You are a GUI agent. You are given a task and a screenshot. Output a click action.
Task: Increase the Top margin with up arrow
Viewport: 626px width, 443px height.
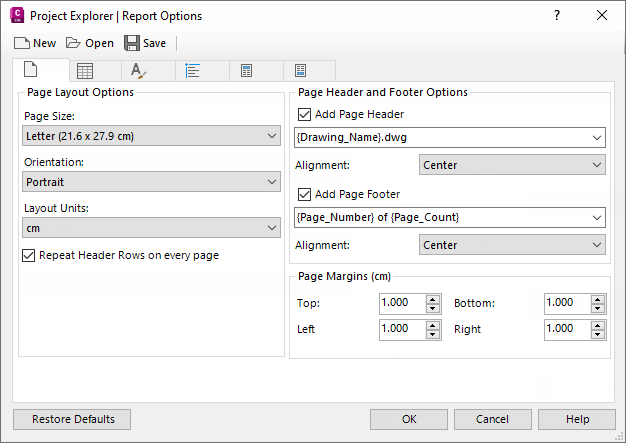[433, 298]
